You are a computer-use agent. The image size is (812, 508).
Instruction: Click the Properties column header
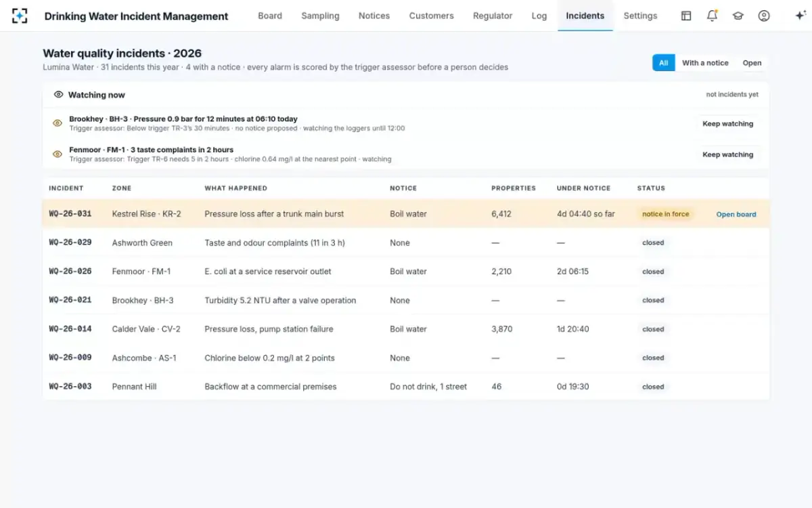click(x=514, y=188)
